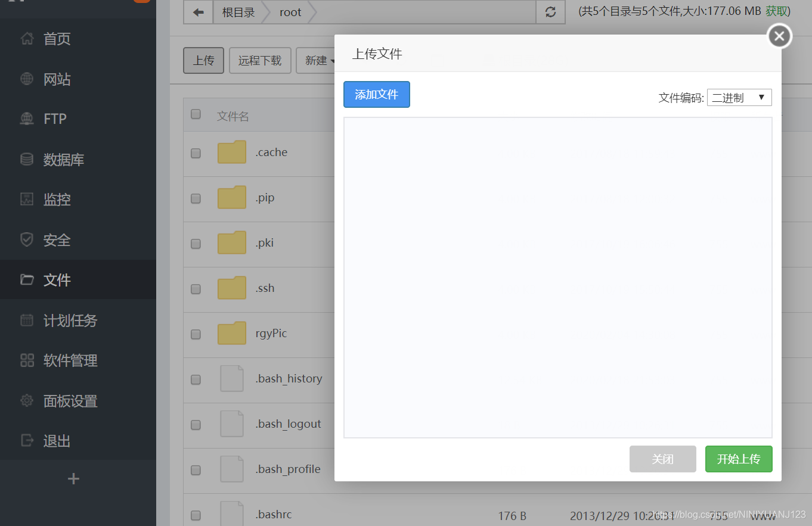Click the rgyPic folder name
The height and width of the screenshot is (526, 812).
(x=271, y=333)
